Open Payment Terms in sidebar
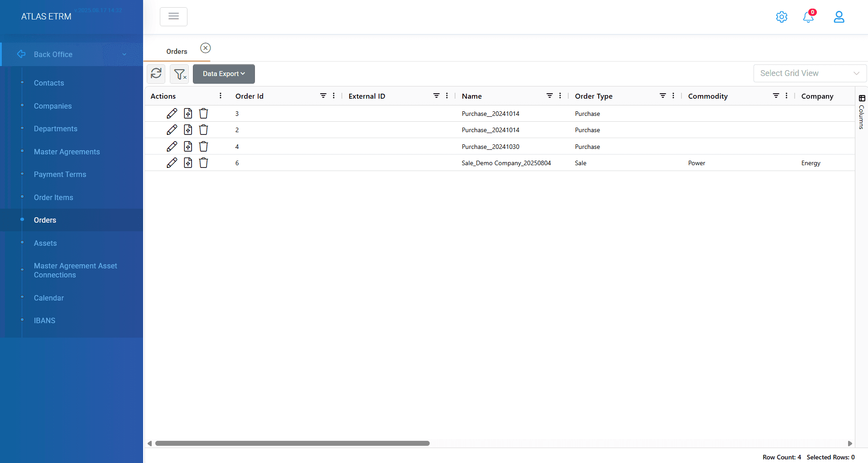This screenshot has width=868, height=463. (x=60, y=174)
